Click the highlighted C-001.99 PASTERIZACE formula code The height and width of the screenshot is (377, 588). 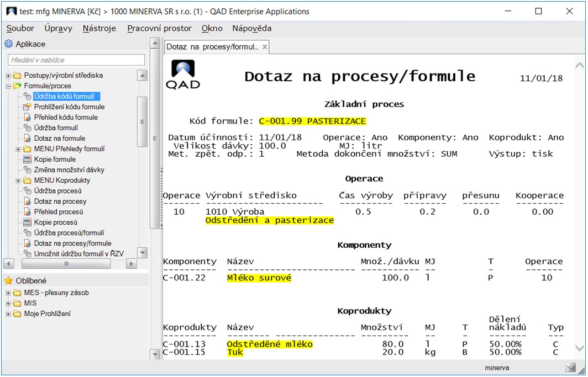tap(312, 121)
